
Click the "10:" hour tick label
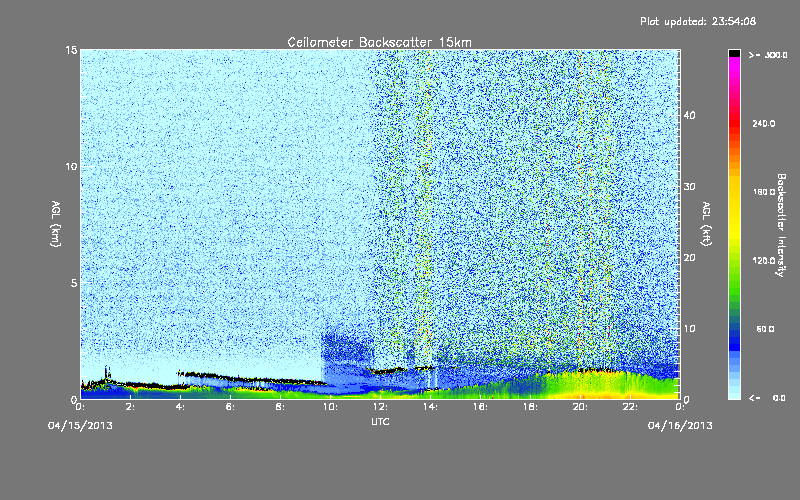click(x=330, y=407)
